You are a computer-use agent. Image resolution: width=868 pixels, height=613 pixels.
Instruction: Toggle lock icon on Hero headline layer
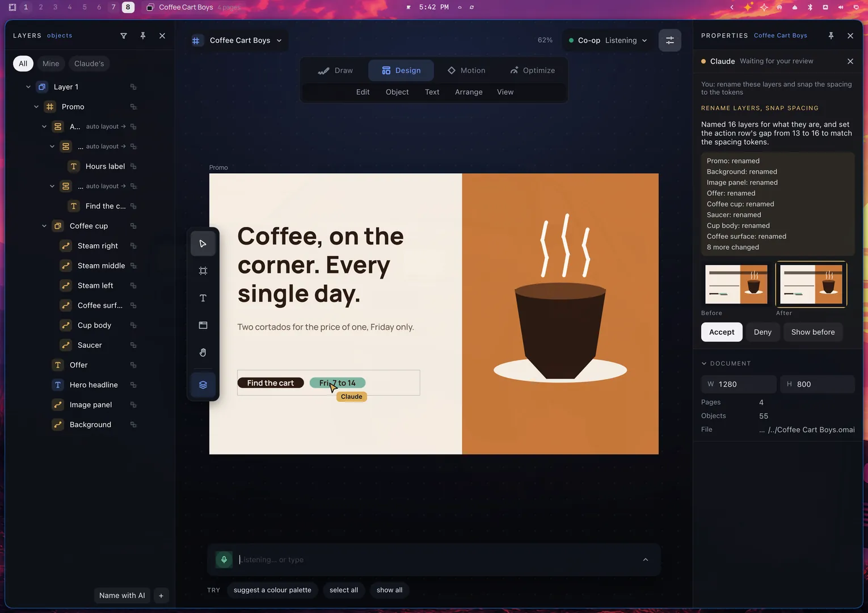(x=133, y=385)
